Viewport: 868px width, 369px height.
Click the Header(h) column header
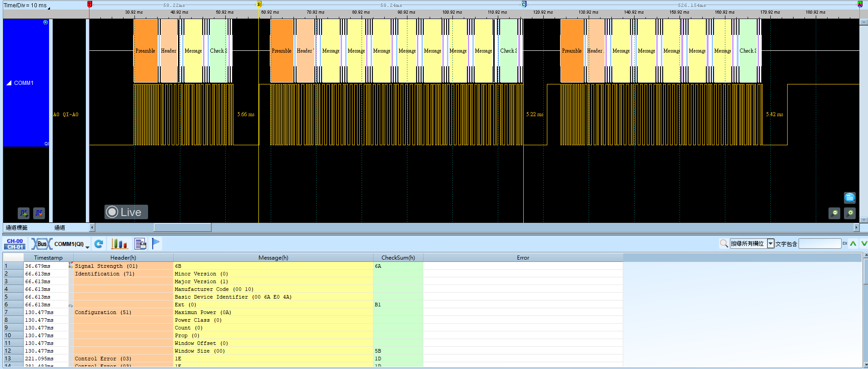123,257
